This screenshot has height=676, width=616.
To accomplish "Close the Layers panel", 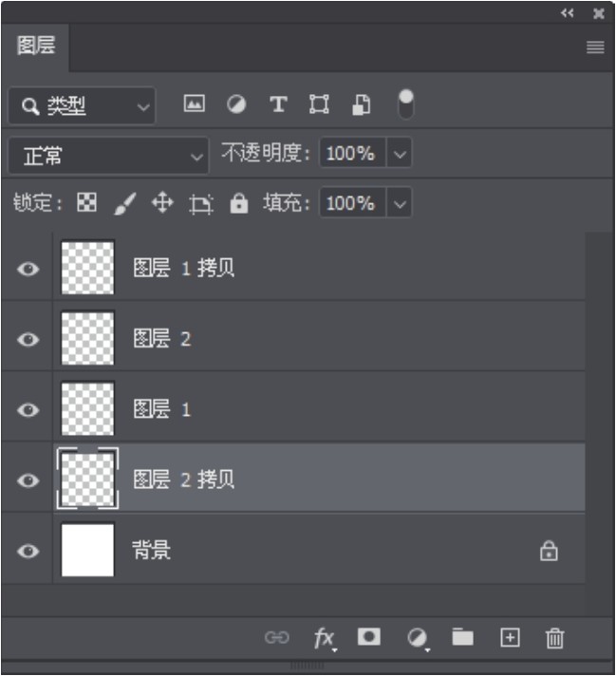I will pos(598,14).
